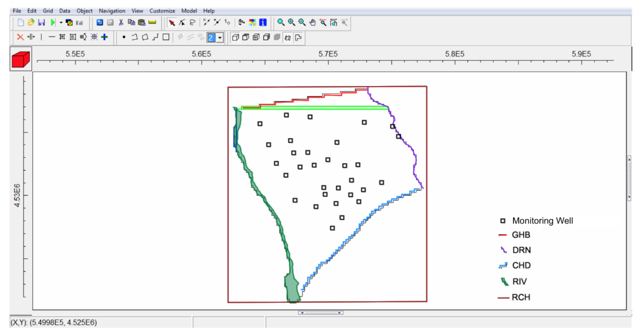Click the red X delete grid line tool
Image resolution: width=644 pixels, height=334 pixels.
(x=20, y=37)
